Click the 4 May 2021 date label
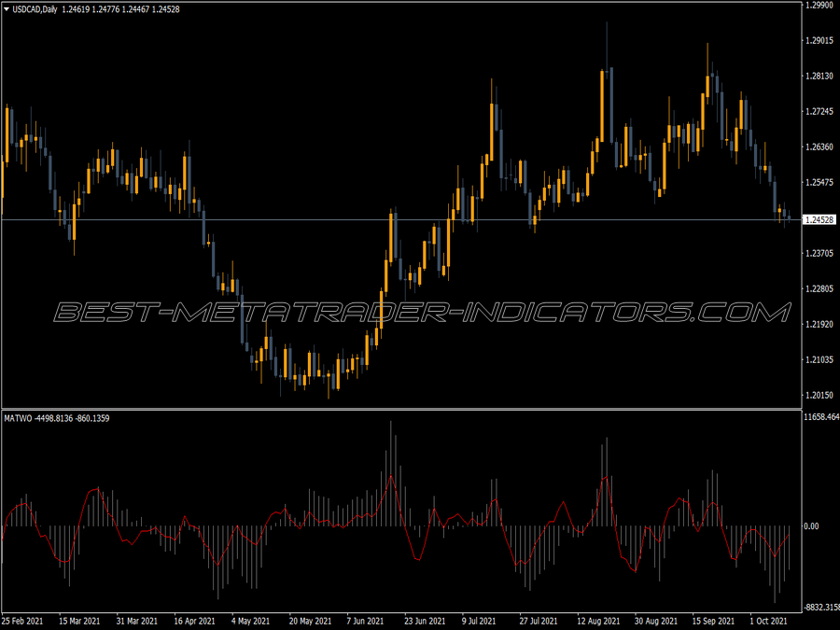 [x=251, y=621]
